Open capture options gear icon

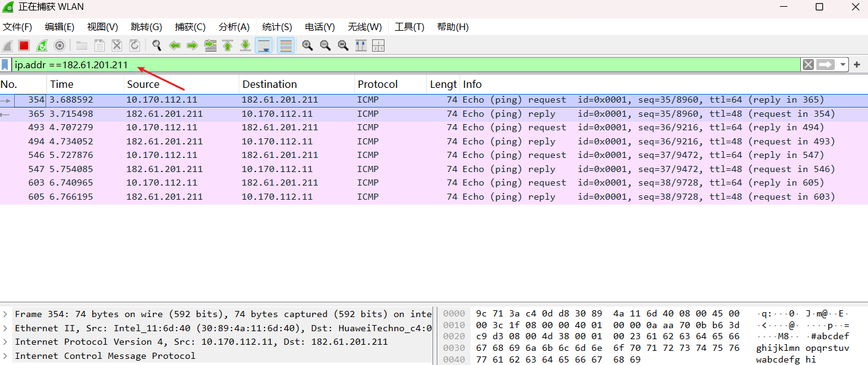click(60, 45)
